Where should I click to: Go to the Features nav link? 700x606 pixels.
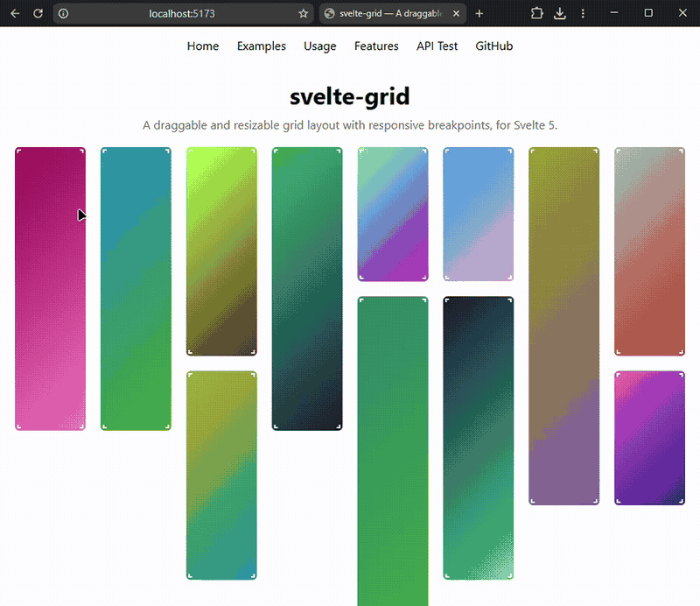(376, 46)
